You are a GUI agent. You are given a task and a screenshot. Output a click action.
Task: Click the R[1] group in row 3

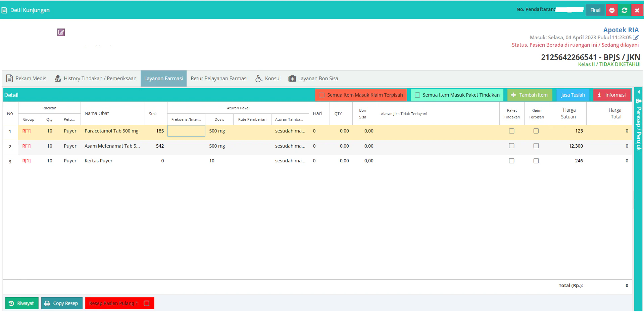point(27,161)
